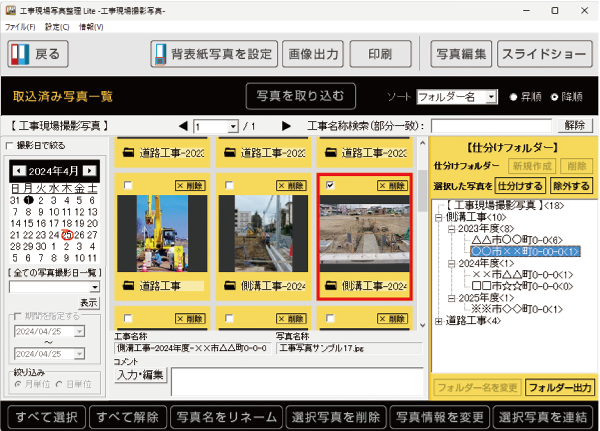
Task: Delete the red-framed photo via 削除
Action: click(392, 186)
